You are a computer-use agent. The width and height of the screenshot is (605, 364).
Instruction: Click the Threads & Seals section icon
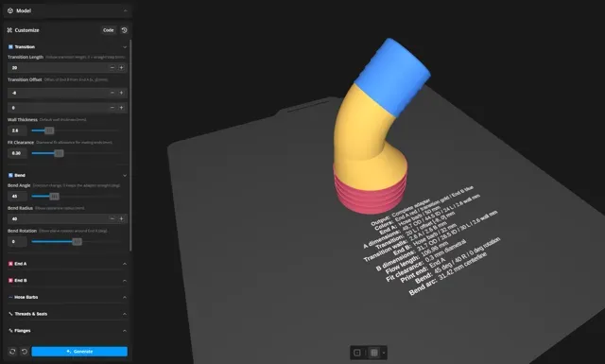click(x=10, y=314)
